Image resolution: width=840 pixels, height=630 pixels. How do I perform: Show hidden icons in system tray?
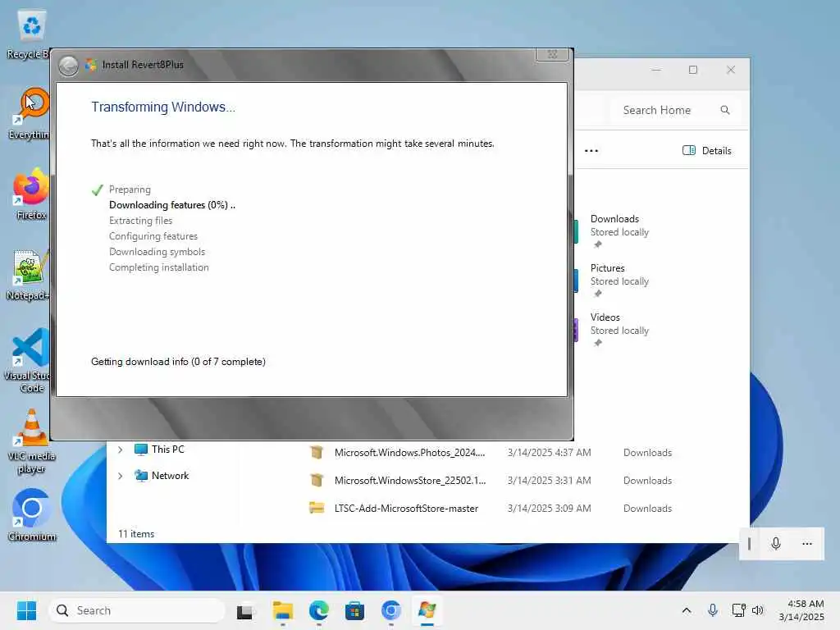click(x=687, y=610)
